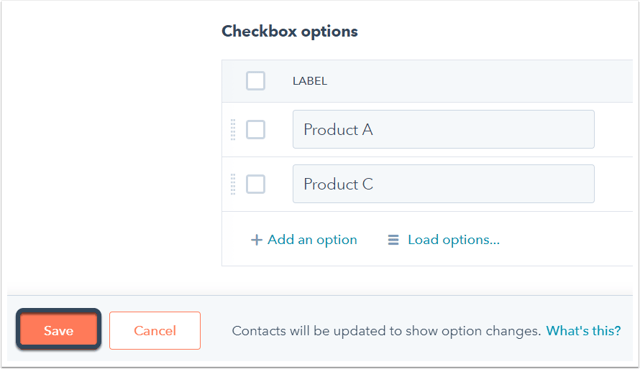
Task: Grab the drag handle for Product A
Action: coord(233,130)
